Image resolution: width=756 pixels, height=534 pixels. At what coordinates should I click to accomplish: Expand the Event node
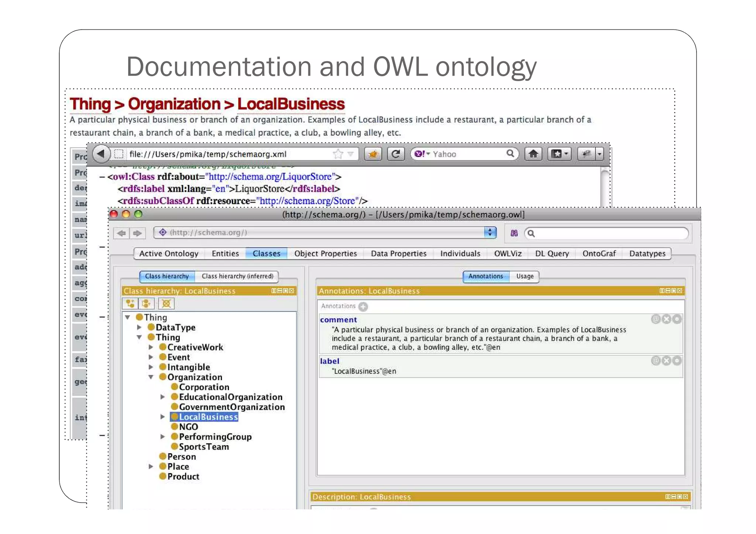(x=151, y=357)
